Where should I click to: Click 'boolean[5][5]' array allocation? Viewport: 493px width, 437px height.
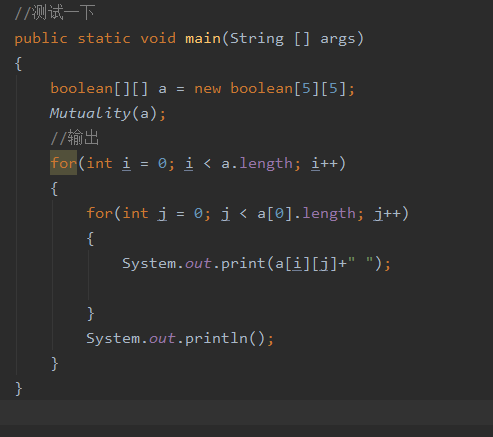point(288,89)
